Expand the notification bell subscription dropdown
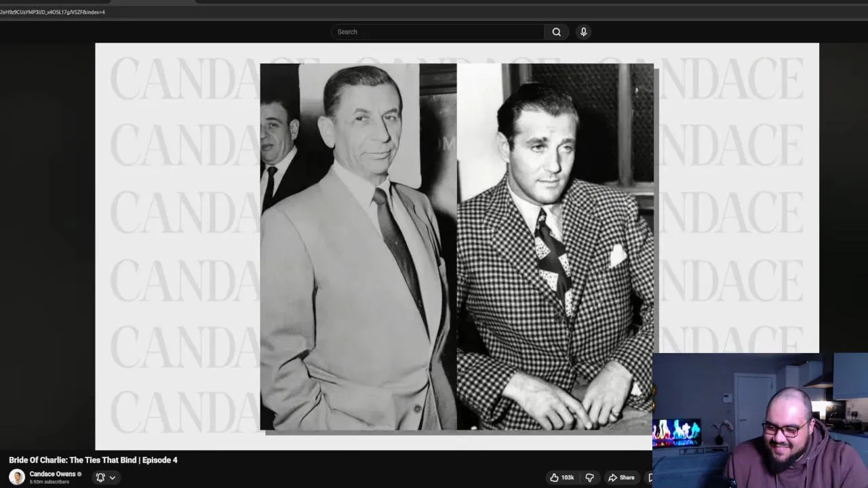The width and height of the screenshot is (868, 488). point(106,477)
